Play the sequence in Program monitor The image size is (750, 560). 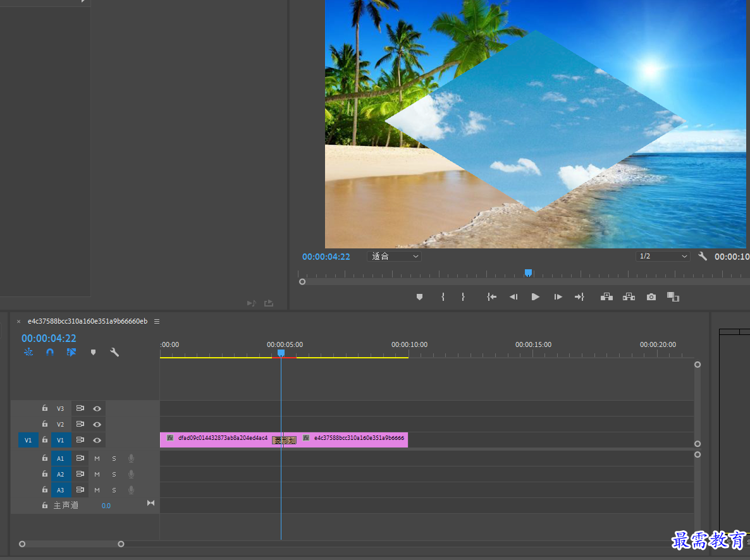point(535,297)
